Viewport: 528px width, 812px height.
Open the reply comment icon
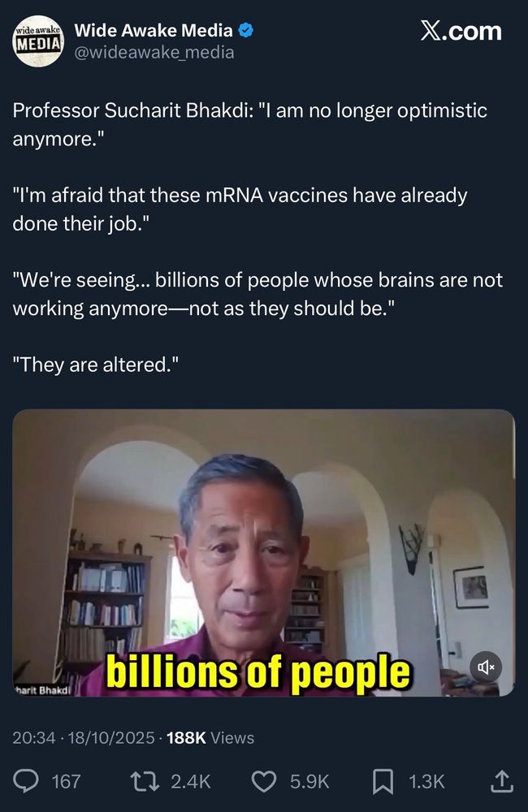[25, 781]
